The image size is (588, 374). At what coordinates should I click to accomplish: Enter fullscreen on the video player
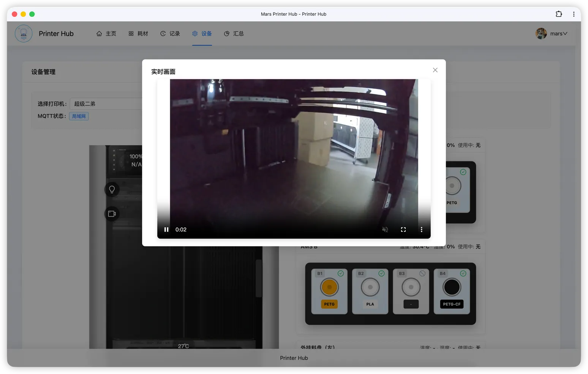pyautogui.click(x=403, y=230)
